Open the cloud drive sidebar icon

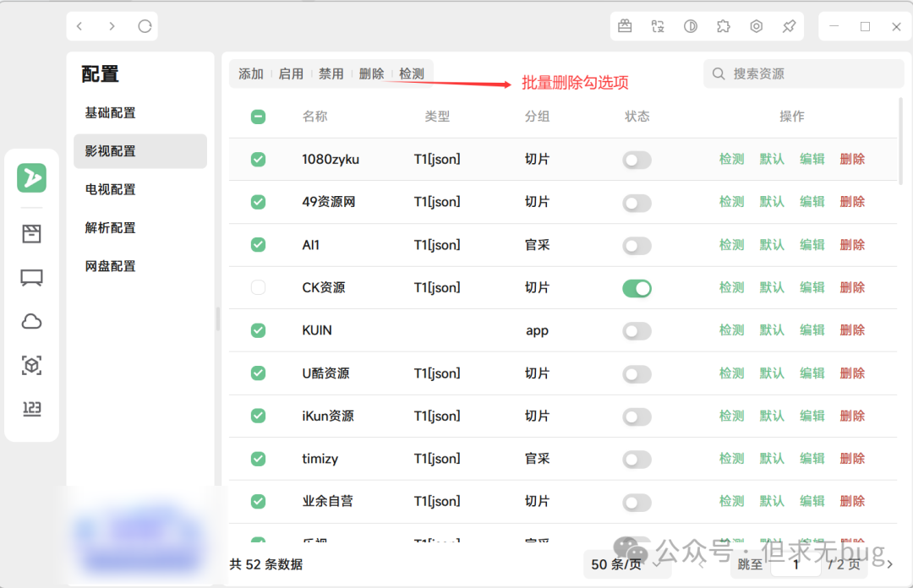coord(31,322)
